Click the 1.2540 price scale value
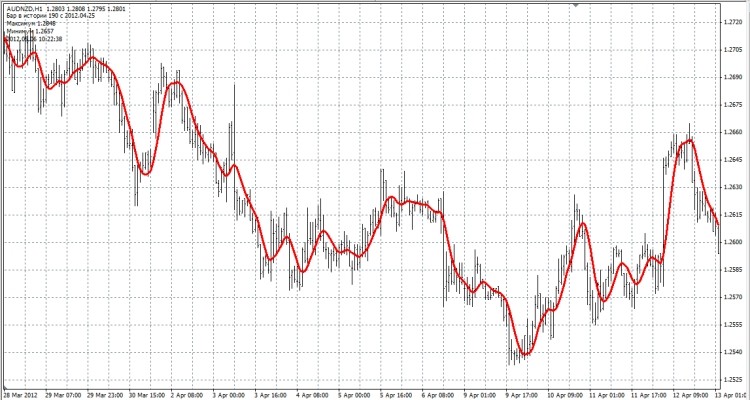Viewport: 750px width, 400px height. point(732,352)
